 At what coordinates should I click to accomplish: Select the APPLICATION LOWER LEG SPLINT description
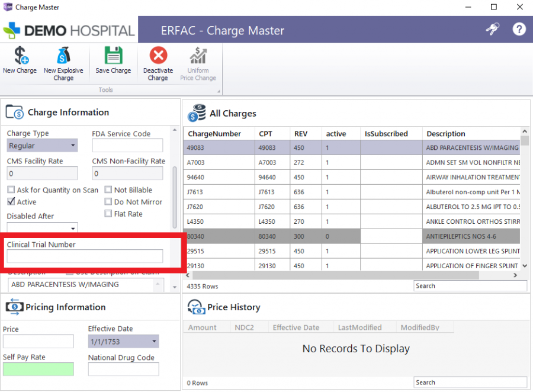(471, 251)
